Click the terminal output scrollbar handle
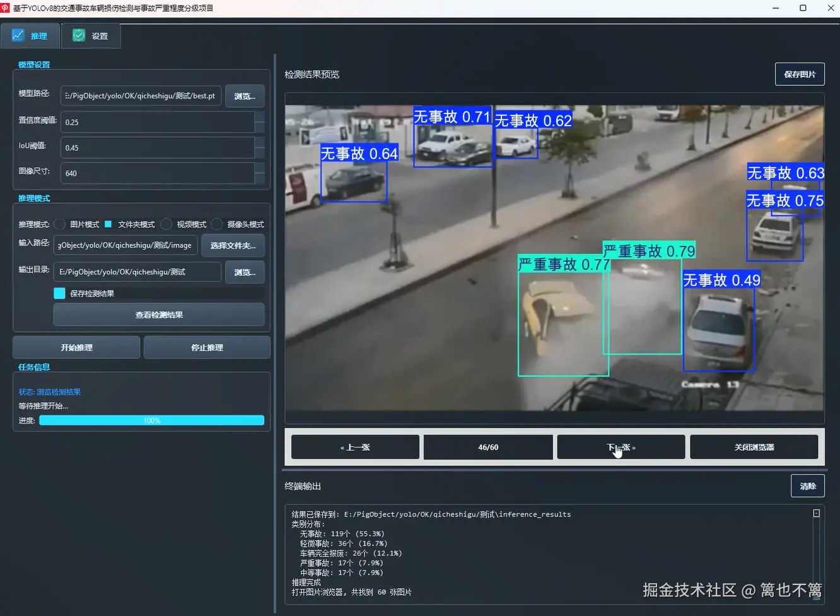This screenshot has width=840, height=616. click(x=816, y=513)
